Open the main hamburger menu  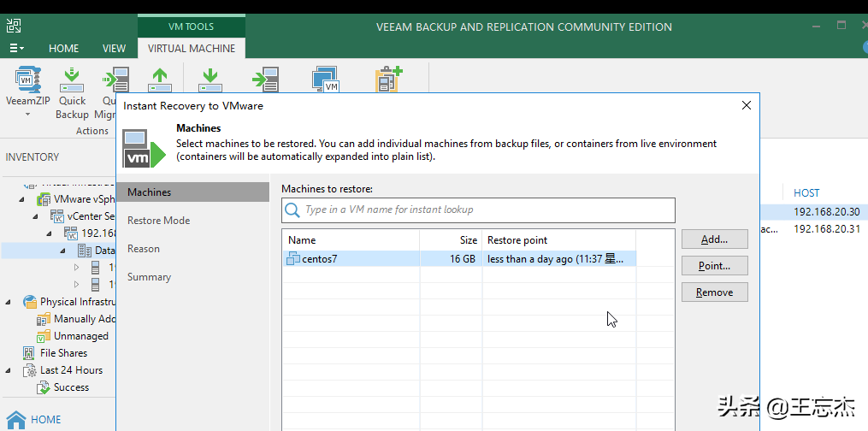16,48
